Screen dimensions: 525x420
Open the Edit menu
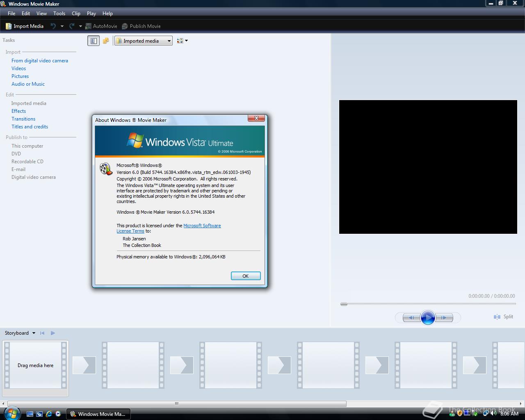tap(26, 13)
